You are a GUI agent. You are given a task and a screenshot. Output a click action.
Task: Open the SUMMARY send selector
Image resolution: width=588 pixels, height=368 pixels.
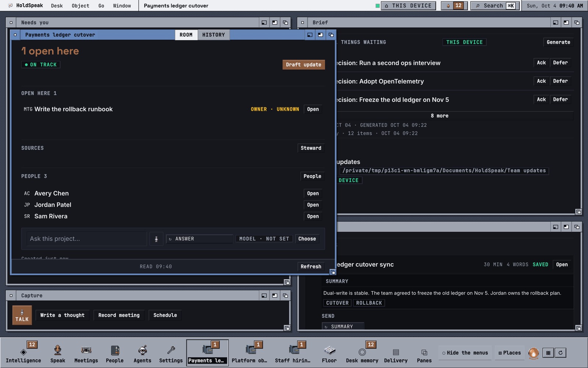(343, 326)
